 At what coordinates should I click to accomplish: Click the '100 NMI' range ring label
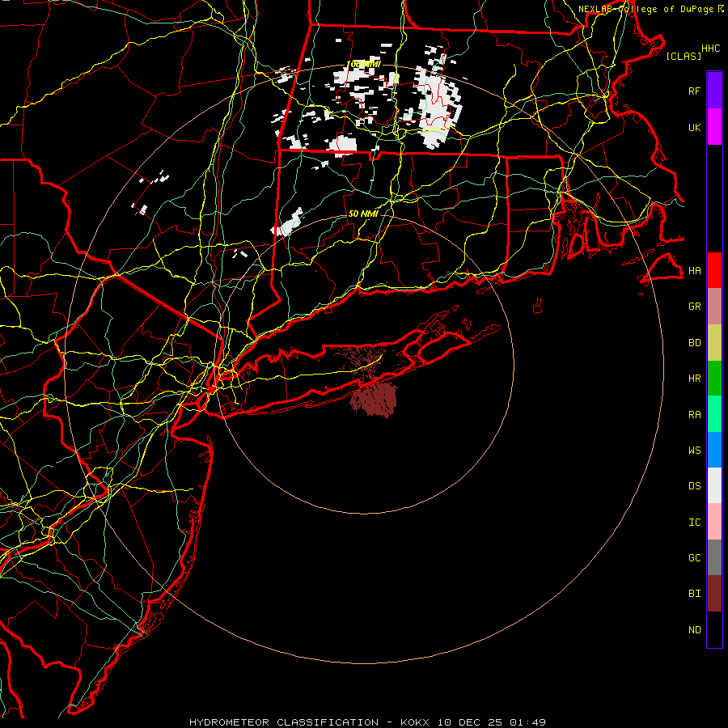[363, 64]
